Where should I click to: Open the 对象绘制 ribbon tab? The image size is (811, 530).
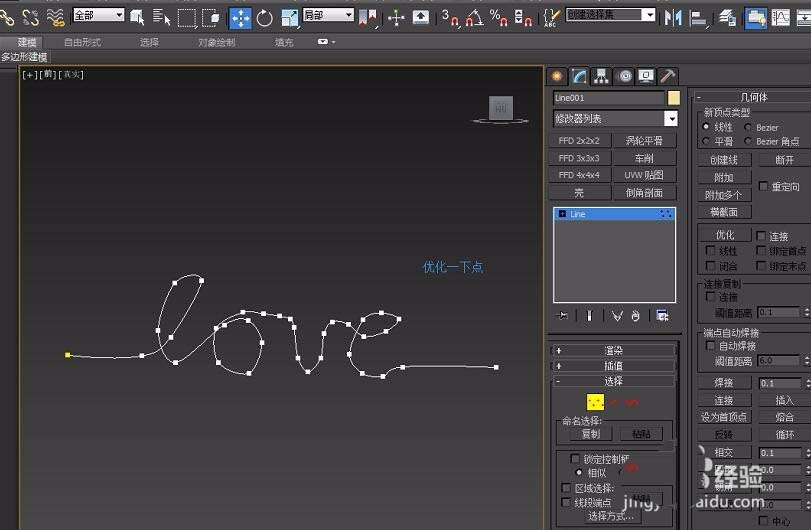pyautogui.click(x=217, y=42)
